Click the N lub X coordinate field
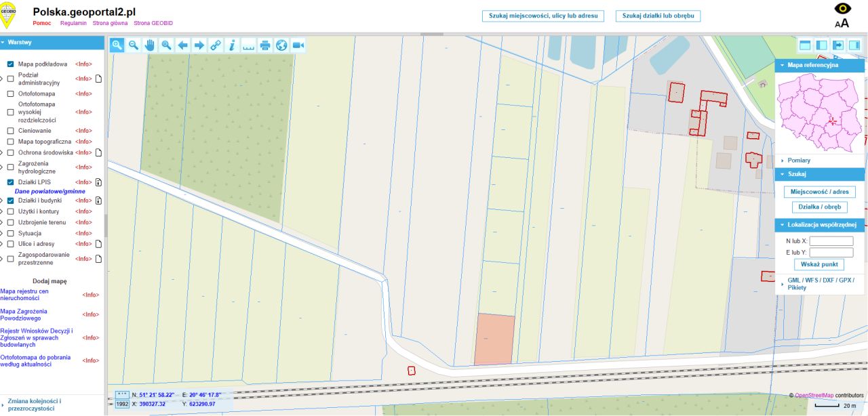 (831, 241)
